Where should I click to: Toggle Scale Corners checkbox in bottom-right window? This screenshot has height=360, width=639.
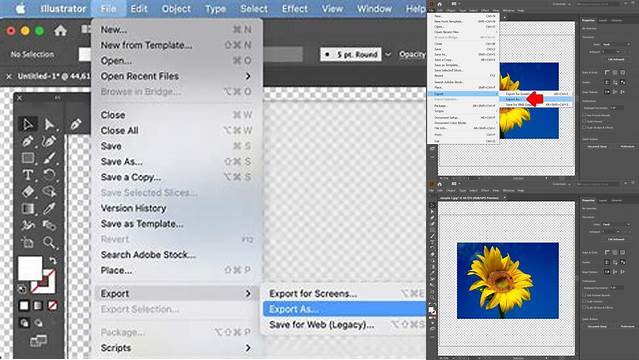pos(585,301)
